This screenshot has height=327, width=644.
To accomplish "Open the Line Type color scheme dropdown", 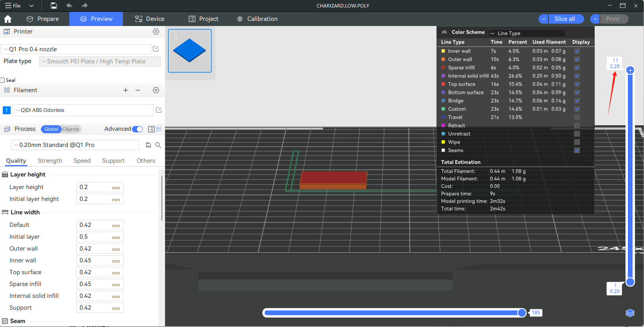I will 527,33.
